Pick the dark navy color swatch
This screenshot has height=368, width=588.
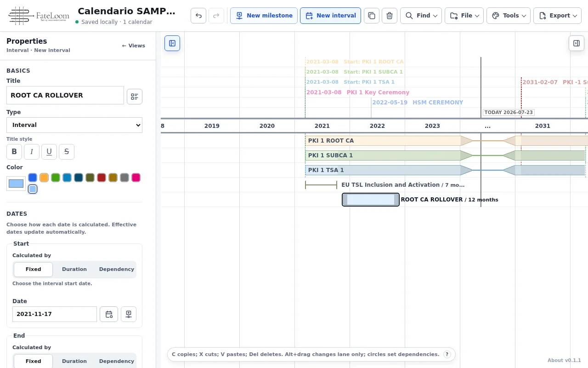(79, 178)
